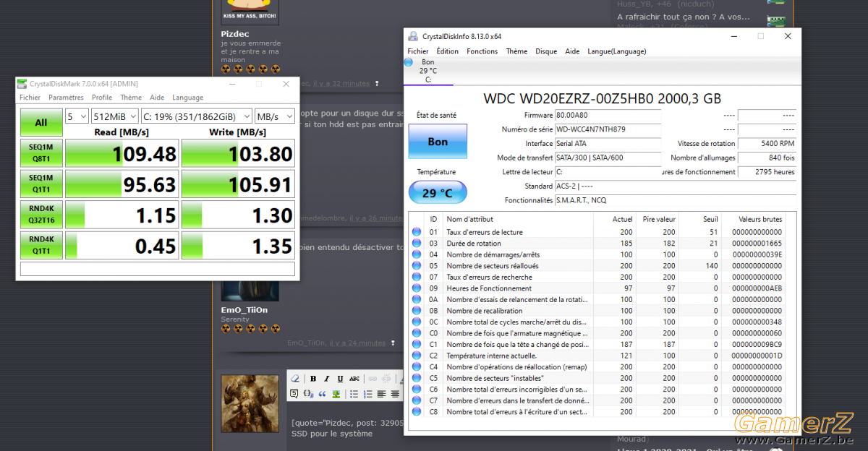Click the Vitesse de rotation field 5400 RPM
This screenshot has height=451, width=868.
point(767,144)
